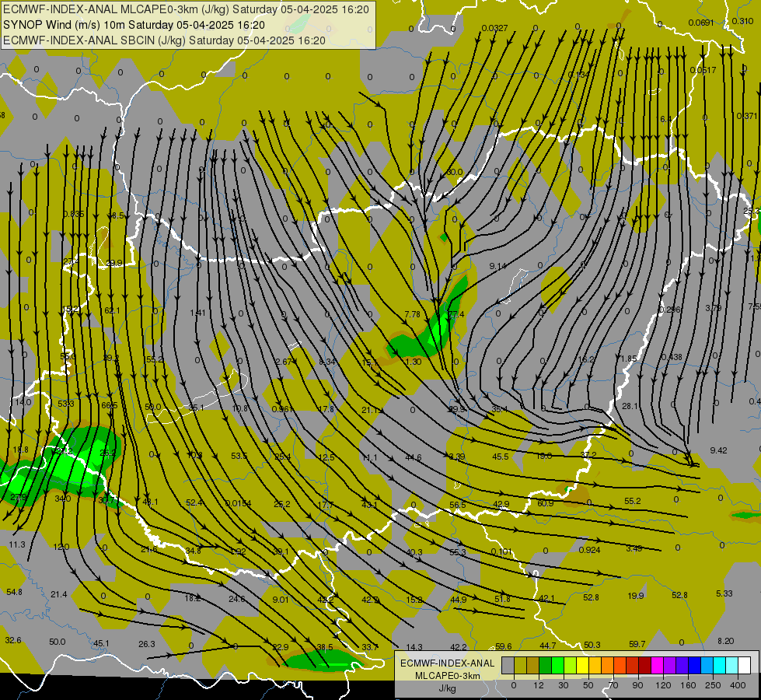The width and height of the screenshot is (761, 700).
Task: Pick the dark red legend swatch
Action: [646, 665]
